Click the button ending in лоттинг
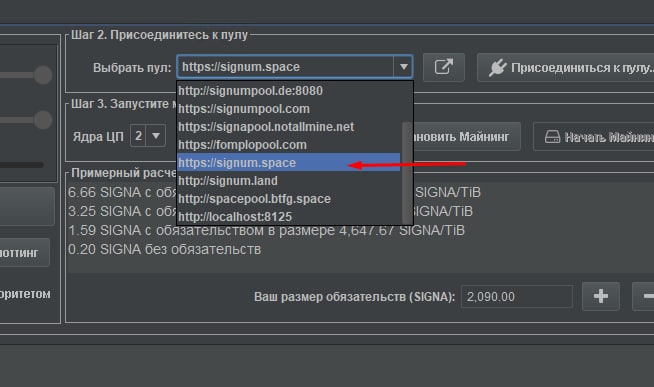 (x=24, y=253)
